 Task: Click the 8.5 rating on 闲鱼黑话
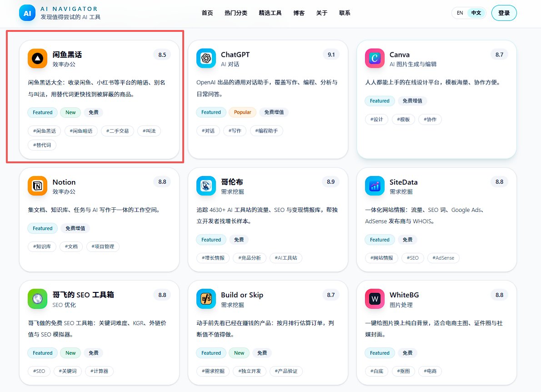(x=162, y=55)
